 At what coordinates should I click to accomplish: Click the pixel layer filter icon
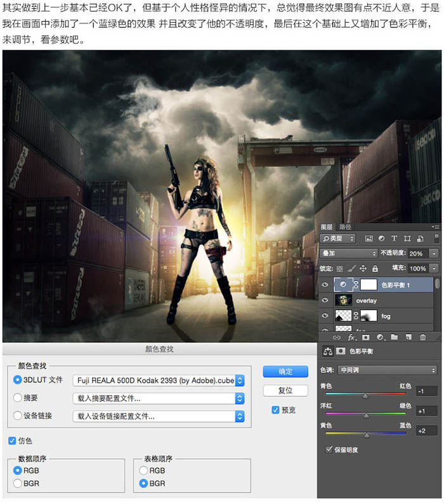click(x=369, y=238)
